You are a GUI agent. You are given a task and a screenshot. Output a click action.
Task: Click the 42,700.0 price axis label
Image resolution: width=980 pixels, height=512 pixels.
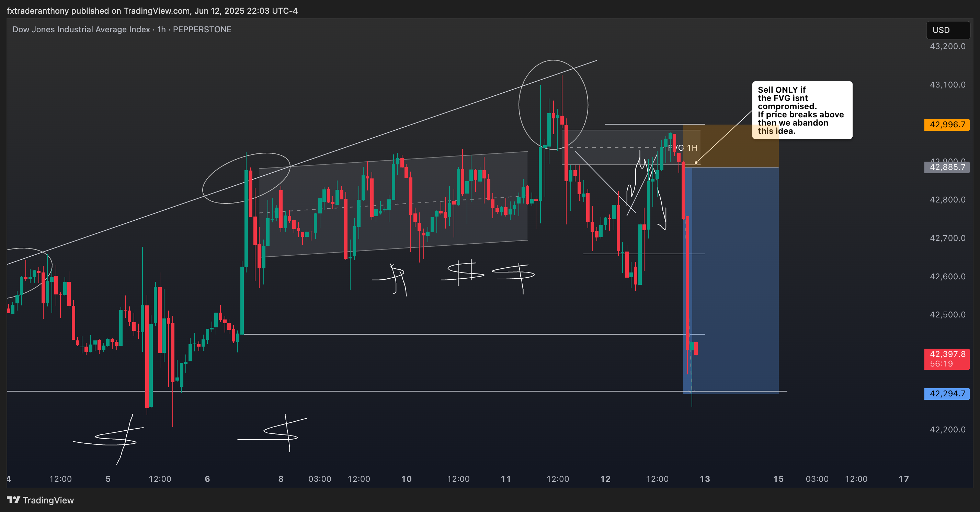pos(947,238)
